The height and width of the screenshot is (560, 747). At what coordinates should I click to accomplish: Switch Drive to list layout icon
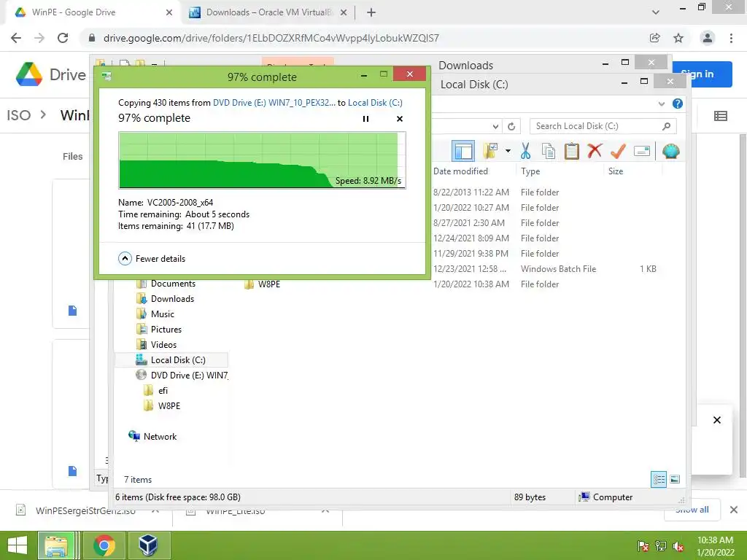[x=720, y=116]
